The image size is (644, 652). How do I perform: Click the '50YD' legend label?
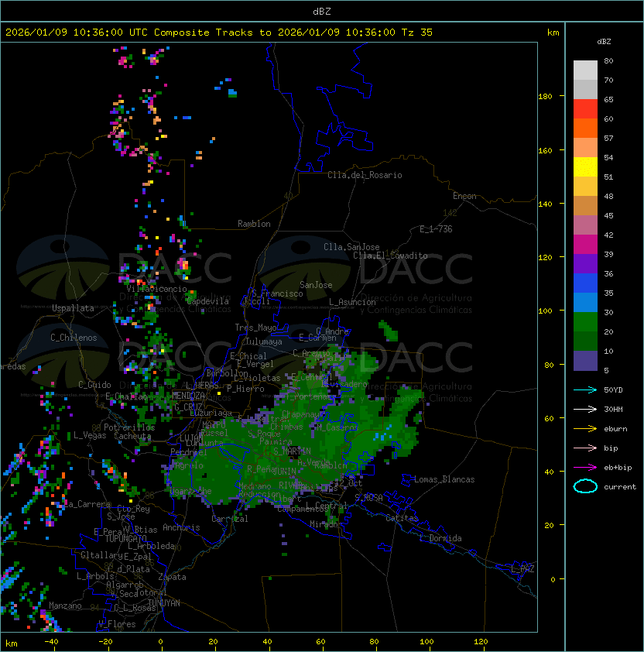tap(613, 390)
